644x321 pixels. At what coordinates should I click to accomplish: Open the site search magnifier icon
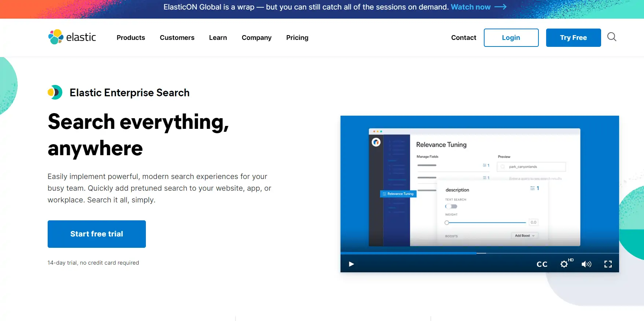(x=611, y=37)
